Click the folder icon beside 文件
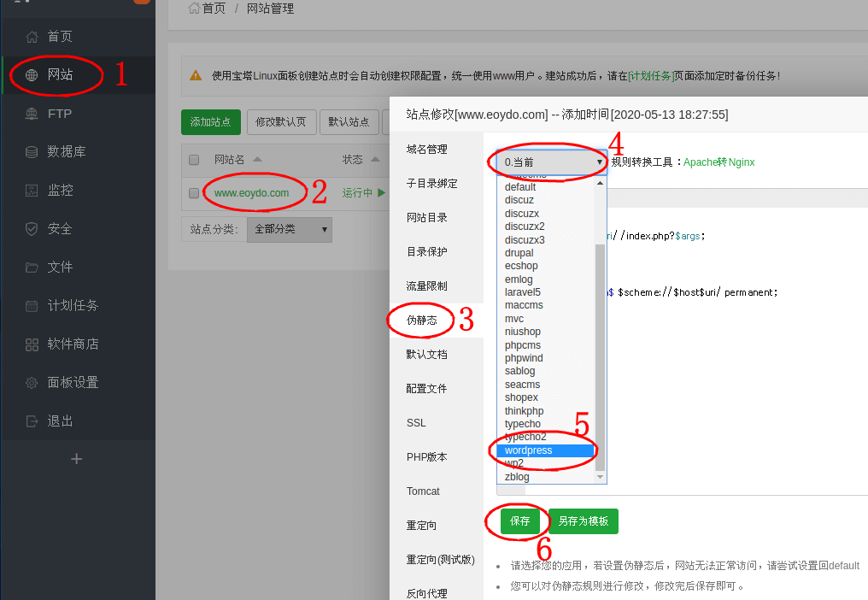This screenshot has height=600, width=868. [32, 268]
